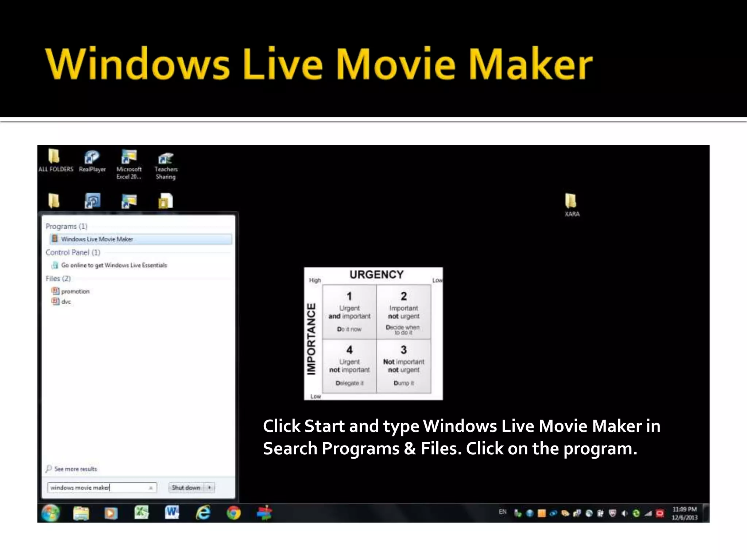
Task: Open Excel from the taskbar
Action: tap(142, 513)
